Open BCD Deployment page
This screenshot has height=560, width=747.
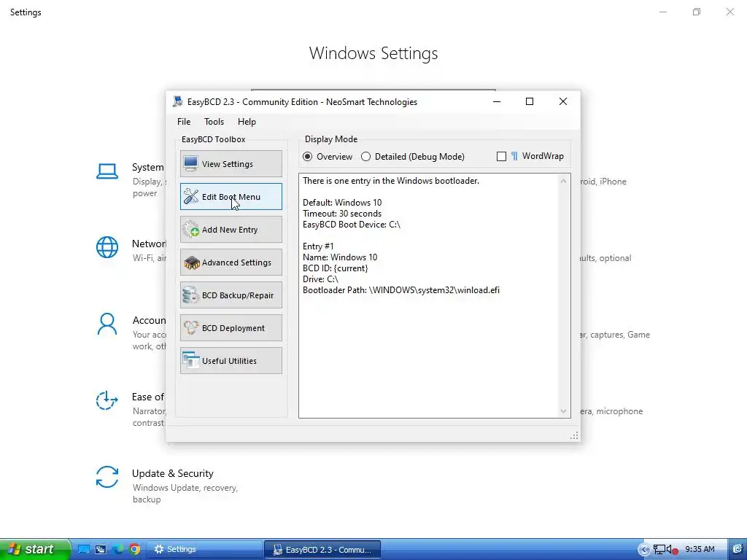(231, 328)
